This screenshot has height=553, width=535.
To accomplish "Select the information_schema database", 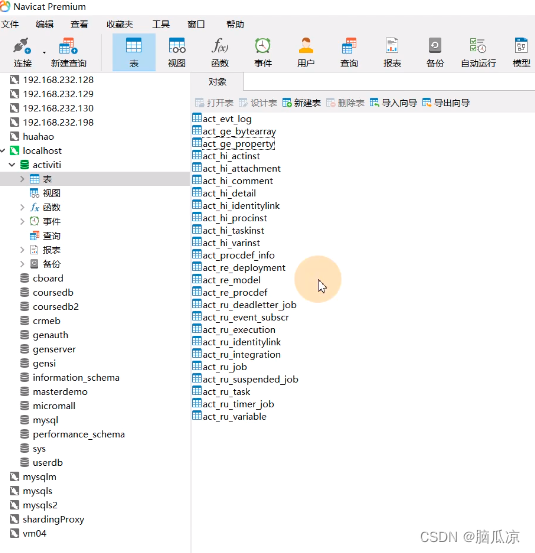I will pyautogui.click(x=70, y=377).
